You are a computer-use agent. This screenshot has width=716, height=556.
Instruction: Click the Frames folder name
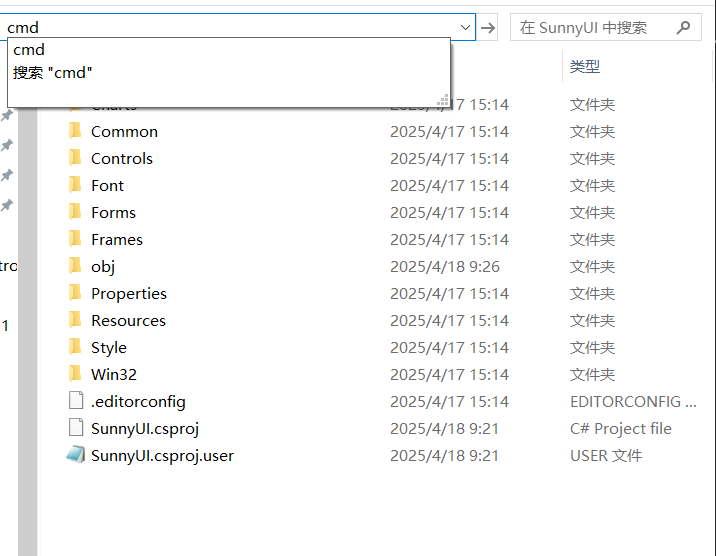coord(117,239)
